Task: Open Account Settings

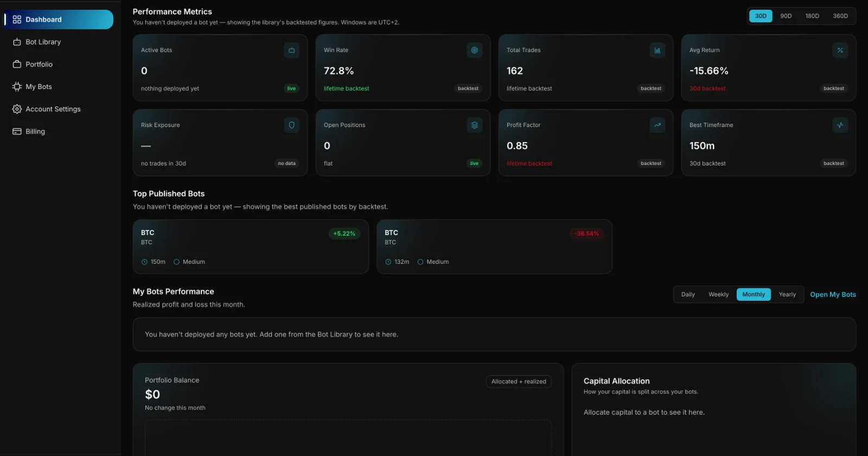Action: point(59,109)
